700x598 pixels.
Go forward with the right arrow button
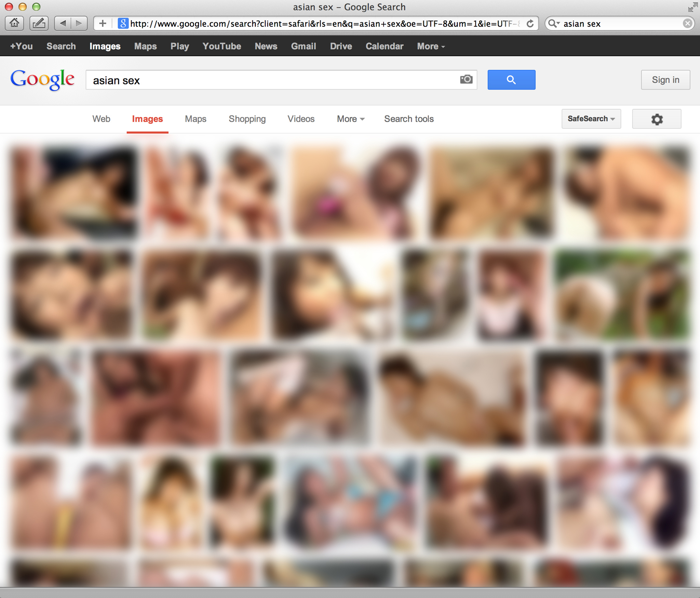point(79,23)
